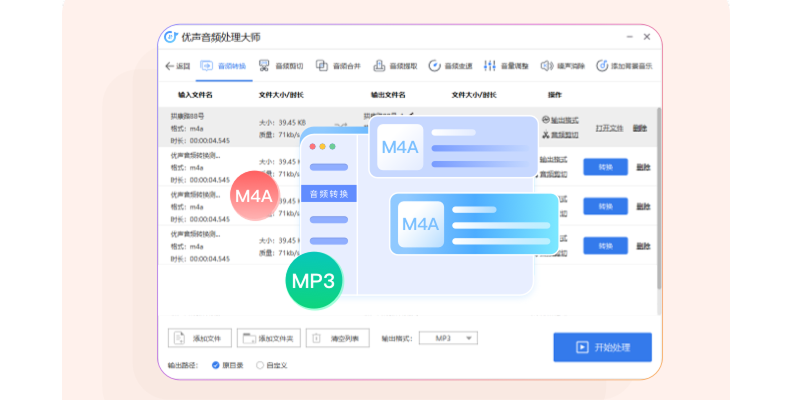Click 输出格式 link in the first row

(x=560, y=120)
